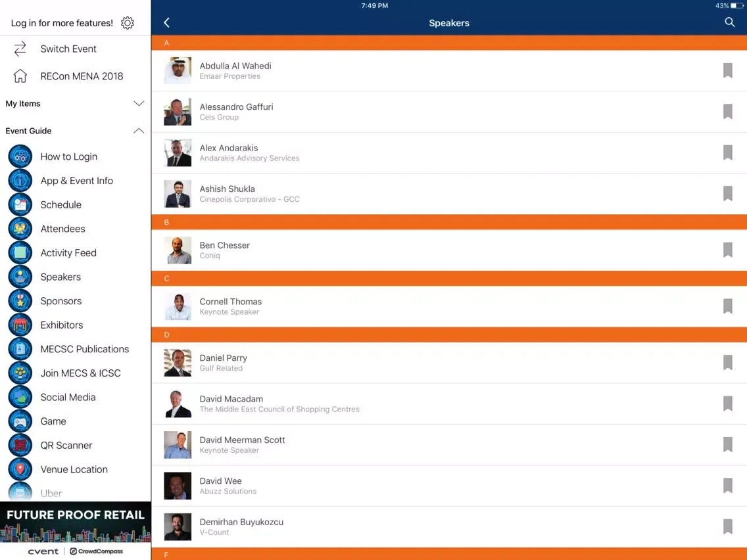The width and height of the screenshot is (747, 560).
Task: Tap the Switch Event arrows icon
Action: tap(20, 49)
